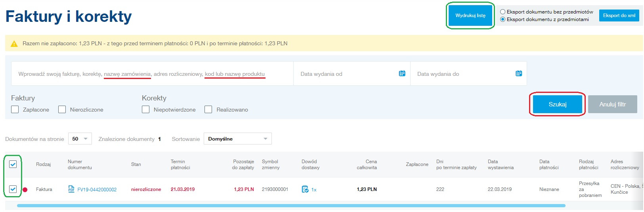Expand the Sortowanie dropdown set to Domyślne

pos(237,139)
